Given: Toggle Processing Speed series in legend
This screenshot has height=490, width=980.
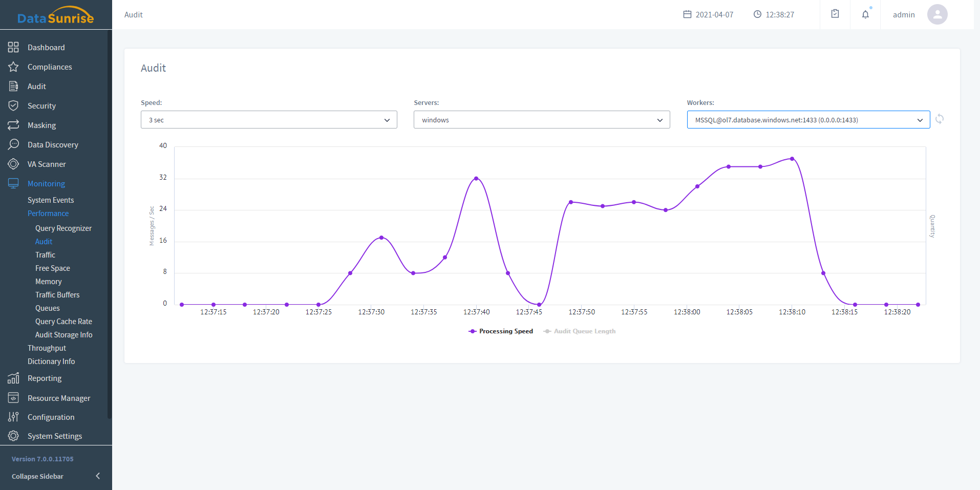Looking at the screenshot, I should pyautogui.click(x=501, y=331).
